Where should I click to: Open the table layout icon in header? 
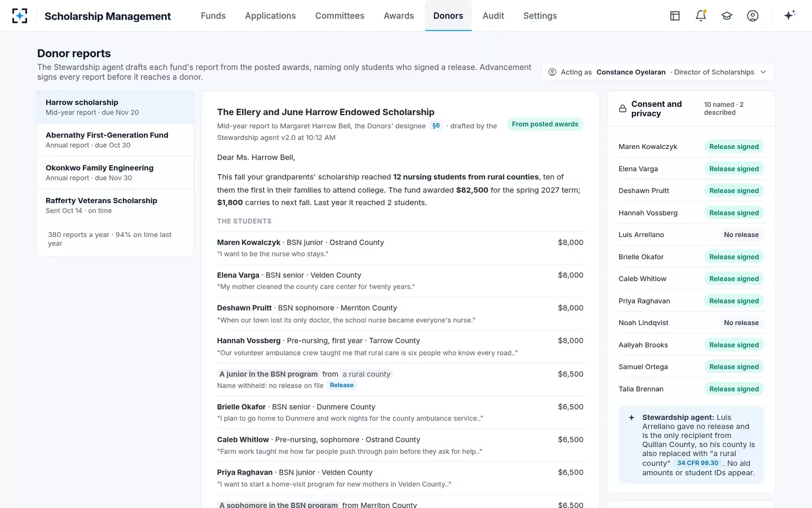pos(675,16)
